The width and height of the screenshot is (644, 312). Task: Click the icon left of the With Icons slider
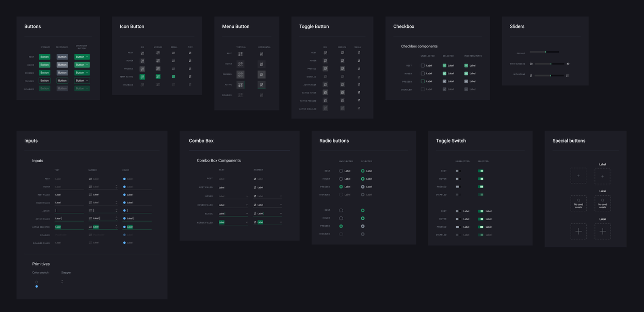(531, 75)
